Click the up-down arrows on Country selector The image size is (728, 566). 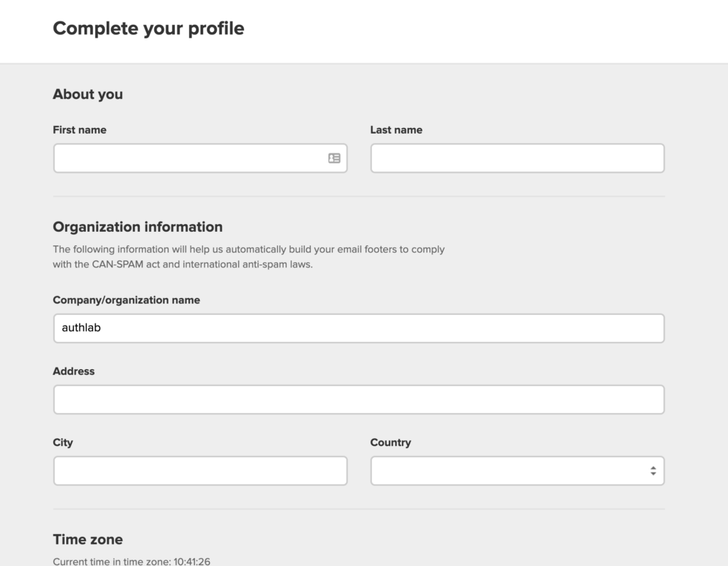coord(653,470)
